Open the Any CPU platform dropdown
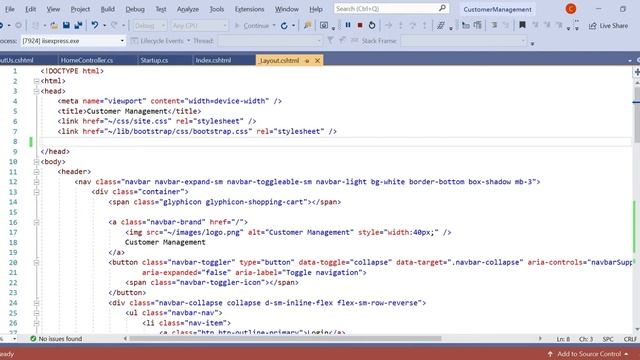640x360 pixels. click(x=199, y=26)
